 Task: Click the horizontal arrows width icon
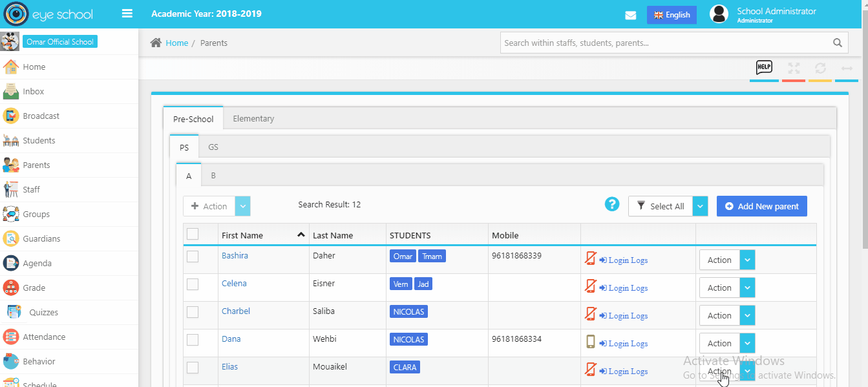847,68
